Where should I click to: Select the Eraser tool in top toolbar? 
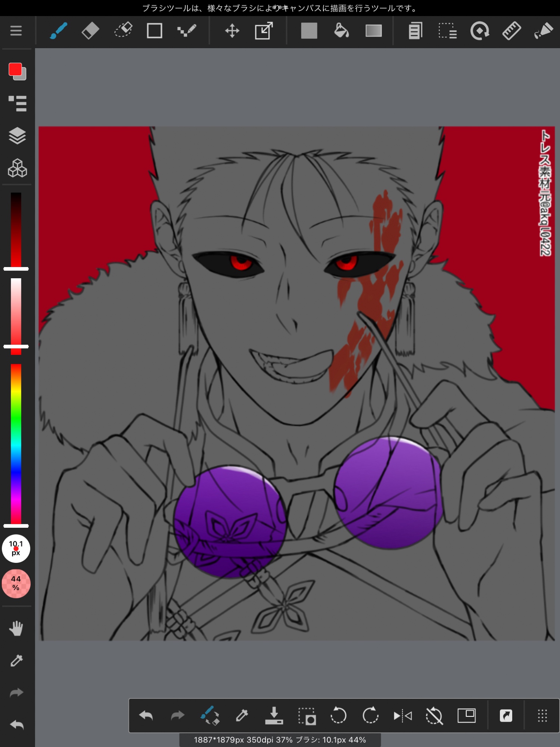[90, 31]
